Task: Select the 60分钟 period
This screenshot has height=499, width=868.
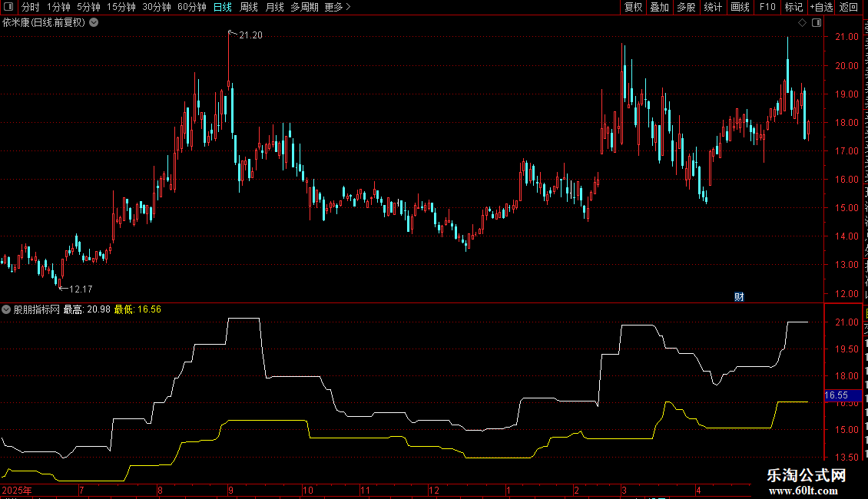Action: pos(192,7)
